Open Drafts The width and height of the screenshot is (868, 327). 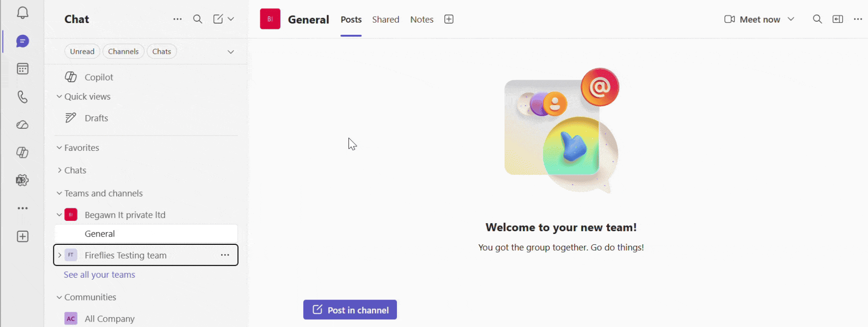[x=146, y=118]
